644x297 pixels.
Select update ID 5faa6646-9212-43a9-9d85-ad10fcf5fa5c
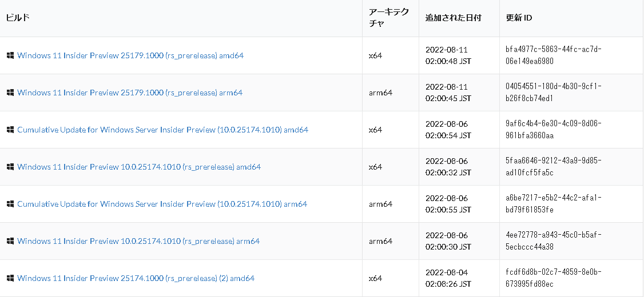554,167
